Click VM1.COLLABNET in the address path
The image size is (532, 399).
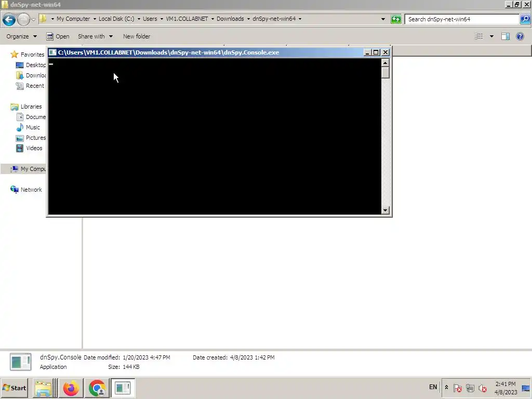[187, 19]
